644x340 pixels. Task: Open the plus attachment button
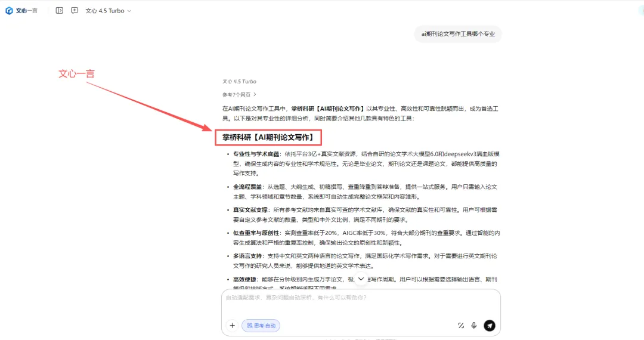[x=232, y=326]
